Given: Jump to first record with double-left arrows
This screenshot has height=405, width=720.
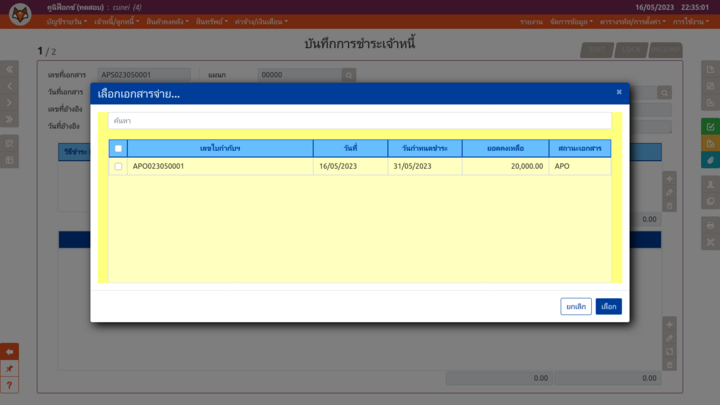Looking at the screenshot, I should click(x=9, y=69).
